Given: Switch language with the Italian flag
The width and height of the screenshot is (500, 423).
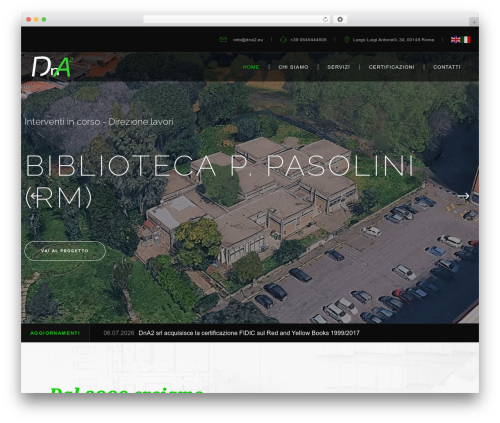Looking at the screenshot, I should tap(466, 40).
